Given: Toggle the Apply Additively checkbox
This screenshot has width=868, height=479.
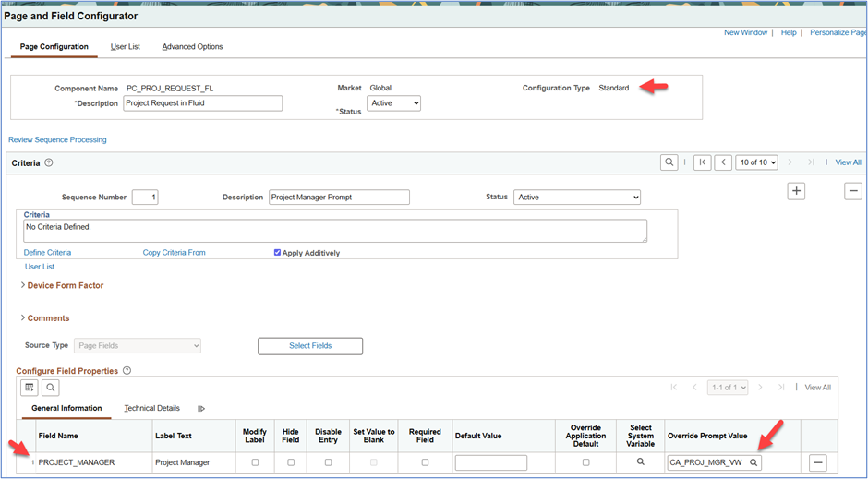Looking at the screenshot, I should tap(278, 253).
